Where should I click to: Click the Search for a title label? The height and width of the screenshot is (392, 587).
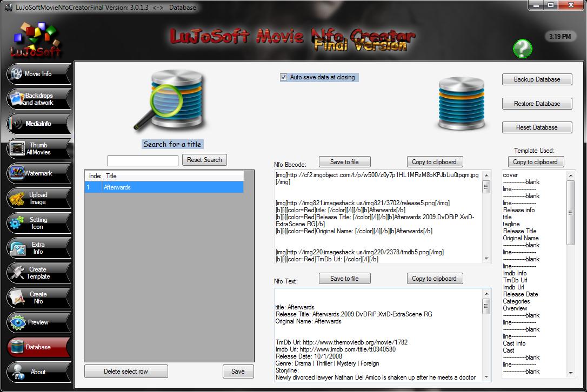pyautogui.click(x=172, y=144)
